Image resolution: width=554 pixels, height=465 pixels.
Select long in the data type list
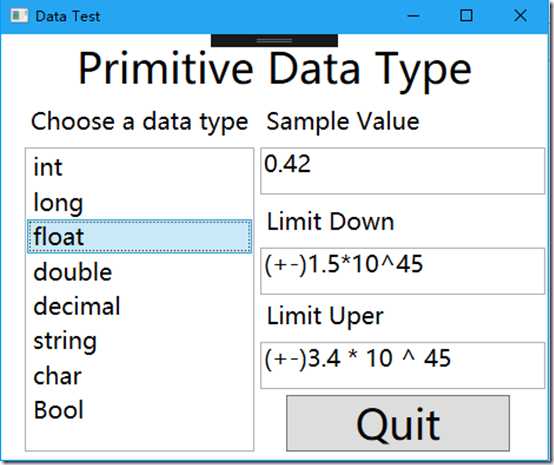pyautogui.click(x=140, y=202)
